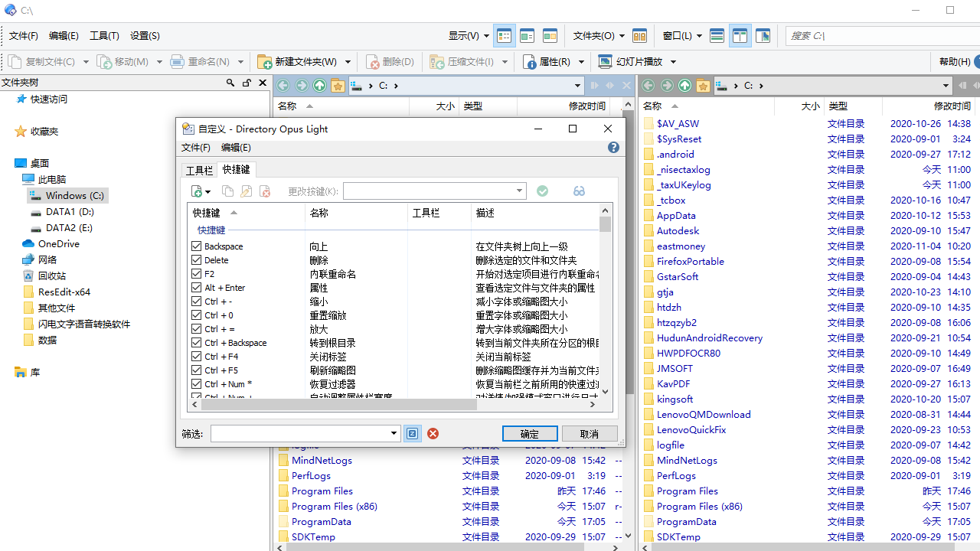This screenshot has width=980, height=551.
Task: Click the new hotkey icon in Customize dialog
Action: pos(197,191)
